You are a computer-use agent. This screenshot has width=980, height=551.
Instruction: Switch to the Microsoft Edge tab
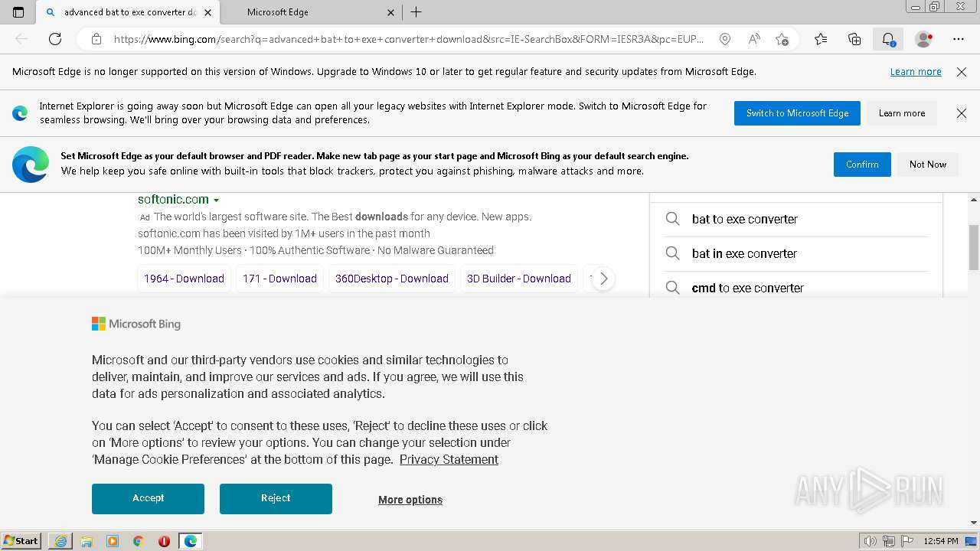(312, 12)
